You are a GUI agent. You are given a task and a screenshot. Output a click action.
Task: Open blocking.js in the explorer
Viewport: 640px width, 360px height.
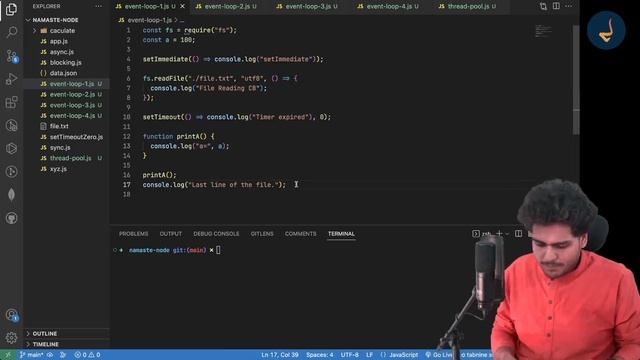(67, 62)
